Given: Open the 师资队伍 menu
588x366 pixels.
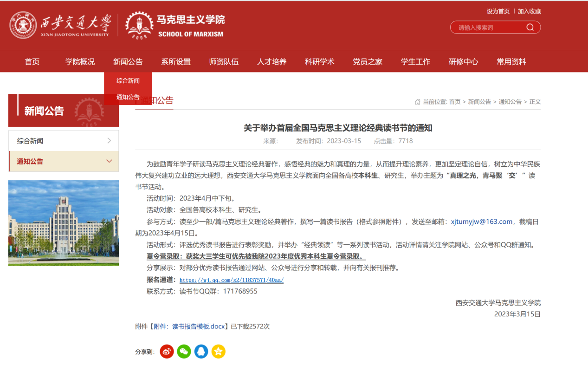Looking at the screenshot, I should 224,62.
